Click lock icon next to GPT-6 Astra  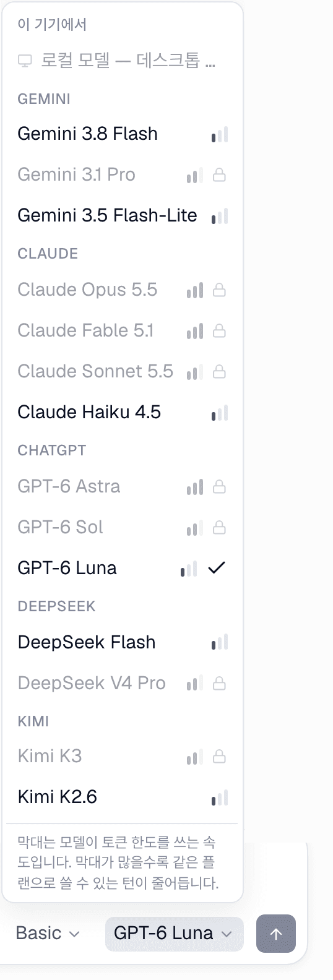[x=219, y=487]
